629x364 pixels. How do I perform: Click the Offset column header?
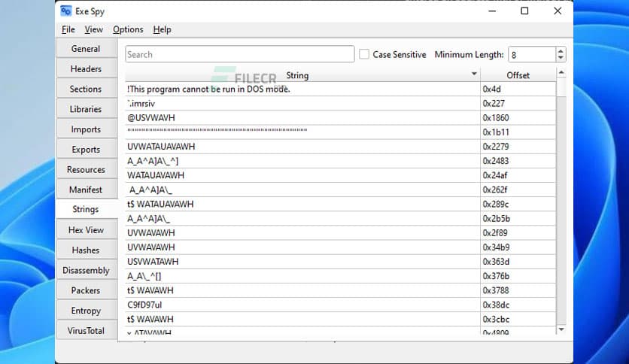tap(518, 75)
